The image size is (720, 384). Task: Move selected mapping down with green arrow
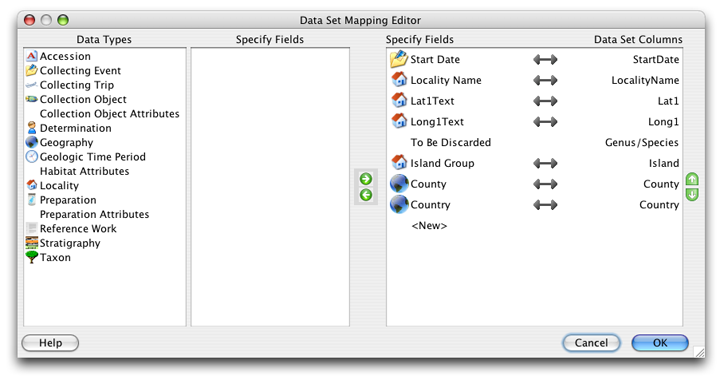(692, 194)
